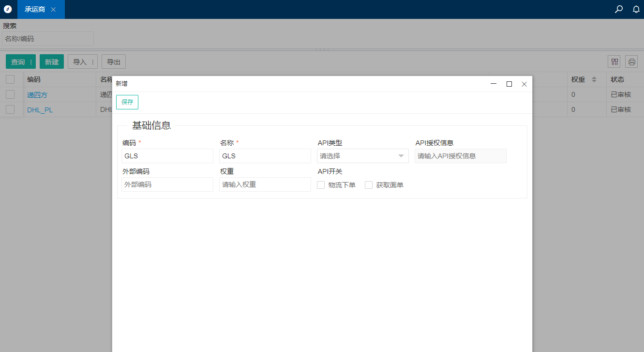Viewport: 644px width, 352px height.
Task: Check the 递四方 row checkbox
Action: click(x=10, y=94)
